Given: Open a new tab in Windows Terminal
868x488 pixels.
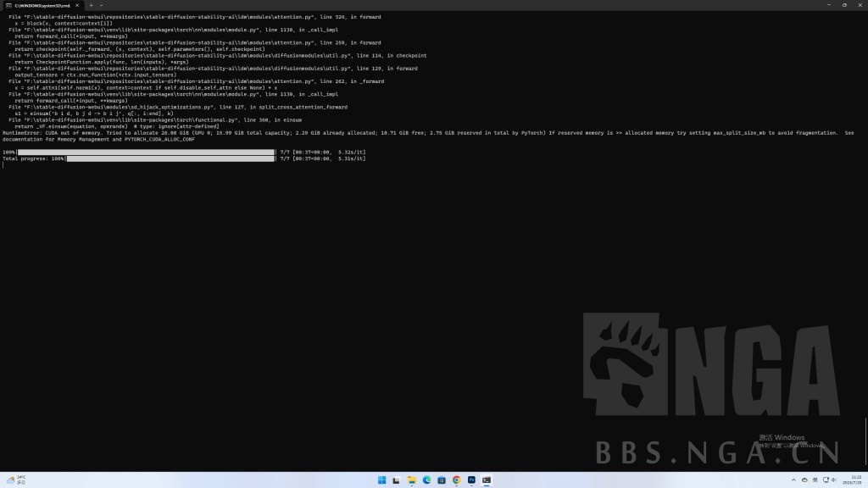Looking at the screenshot, I should 90,5.
